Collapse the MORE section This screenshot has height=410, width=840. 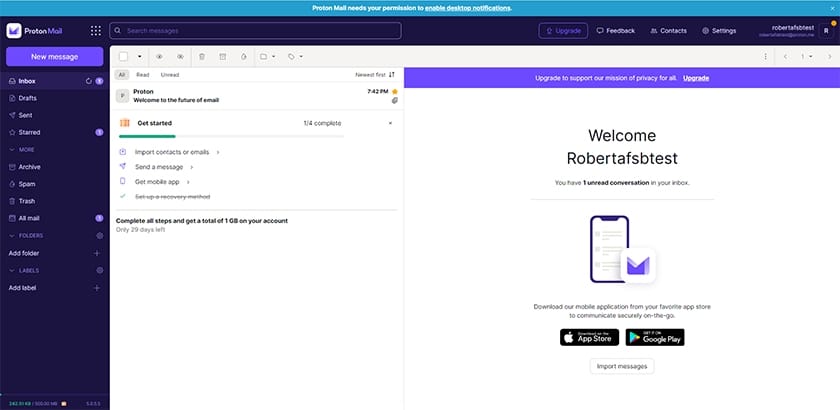pos(22,150)
